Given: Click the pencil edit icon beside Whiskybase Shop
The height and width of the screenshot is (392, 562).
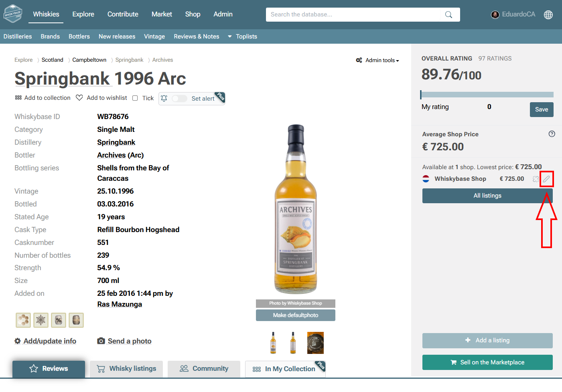Looking at the screenshot, I should click(x=546, y=179).
